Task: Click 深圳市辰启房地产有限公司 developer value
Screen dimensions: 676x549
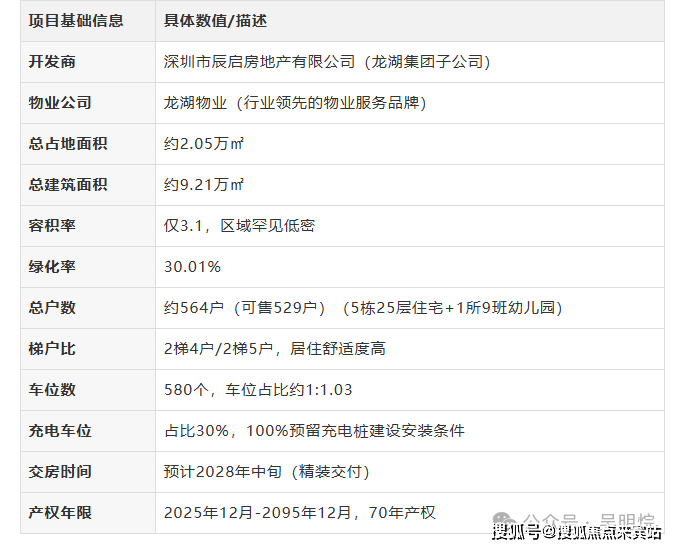Action: click(327, 62)
